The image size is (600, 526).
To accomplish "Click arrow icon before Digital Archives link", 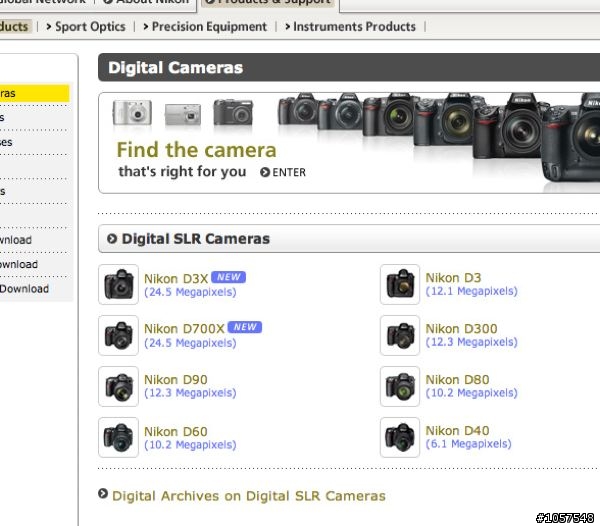I will (103, 493).
